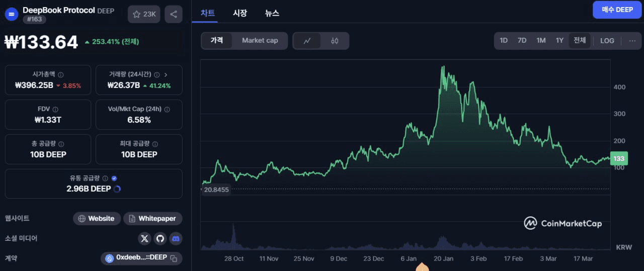Select the Market cap chart mode
Image resolution: width=644 pixels, height=271 pixels.
click(x=260, y=41)
